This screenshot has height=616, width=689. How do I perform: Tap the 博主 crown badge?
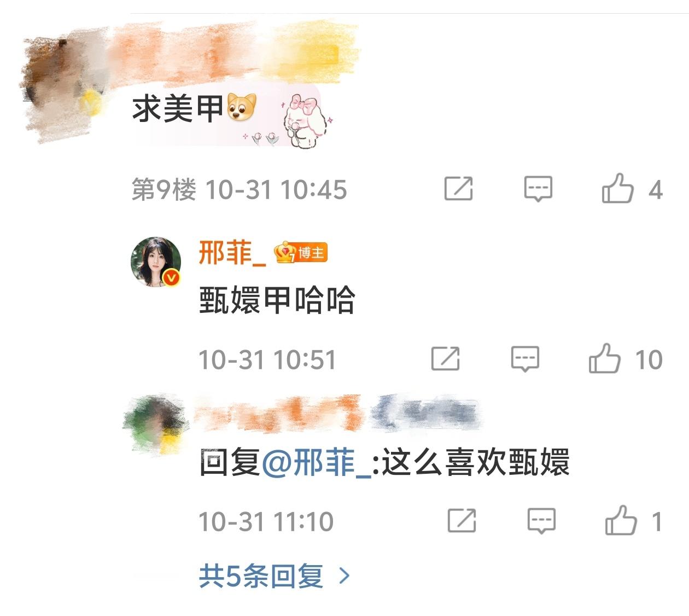click(301, 253)
